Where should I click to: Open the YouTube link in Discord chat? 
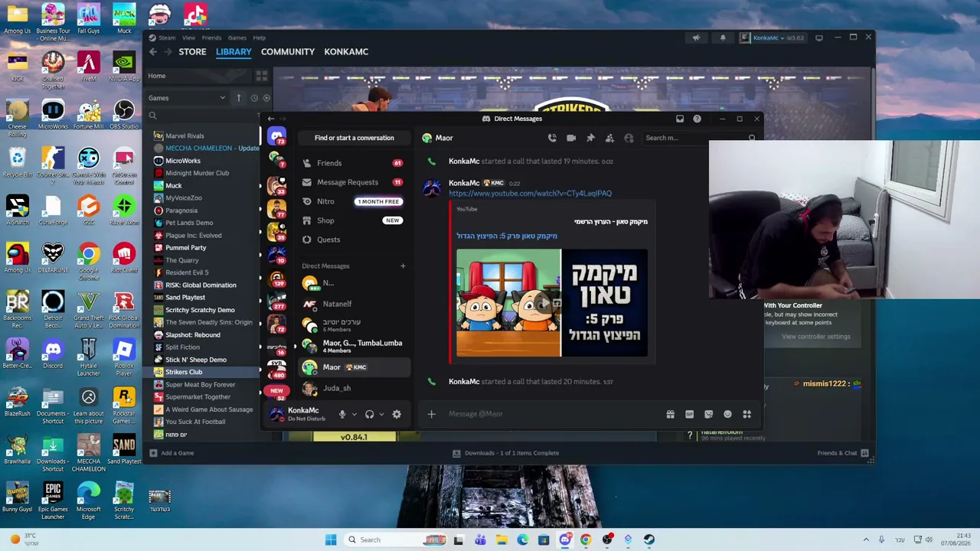pos(530,194)
